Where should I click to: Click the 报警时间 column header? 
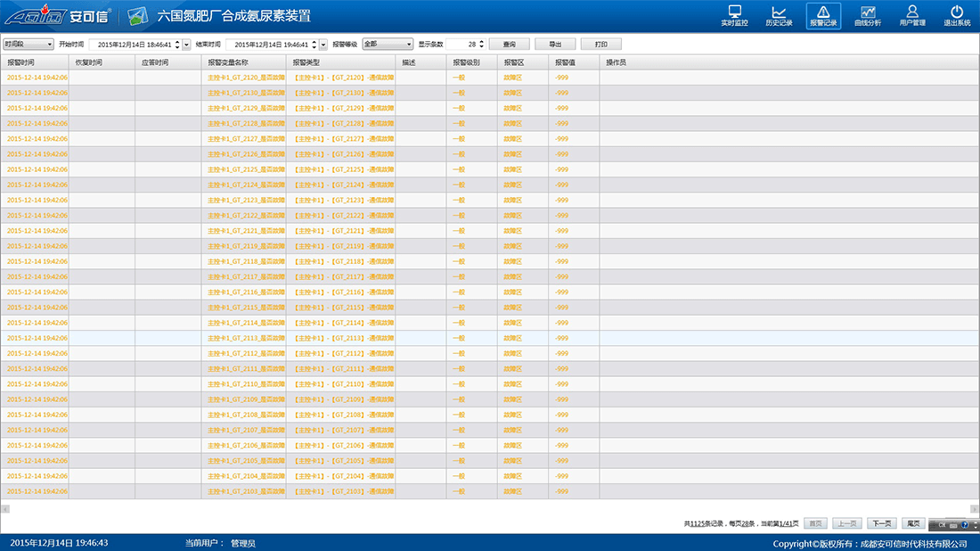pyautogui.click(x=35, y=62)
